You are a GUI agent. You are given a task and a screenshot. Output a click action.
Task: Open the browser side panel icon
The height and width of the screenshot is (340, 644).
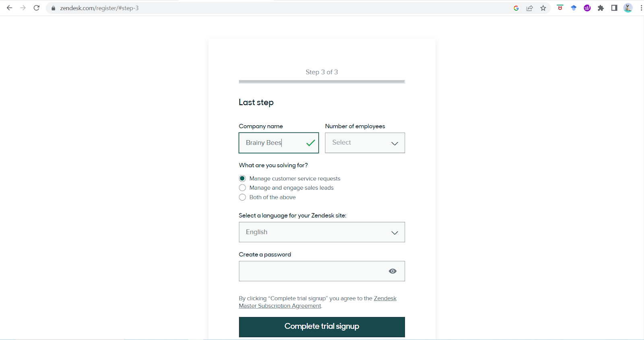[x=614, y=8]
